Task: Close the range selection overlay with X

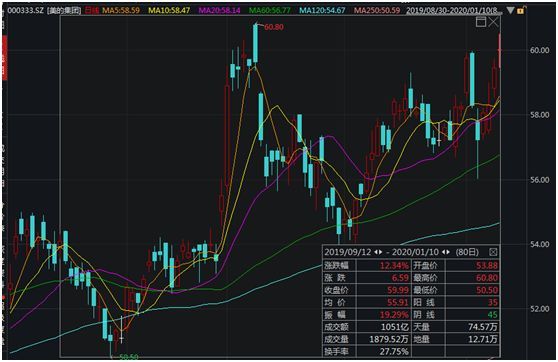Action: (x=494, y=22)
